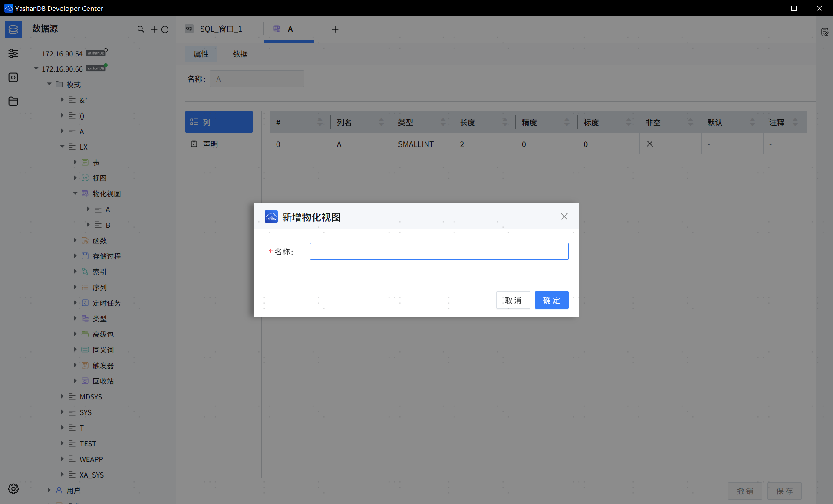The width and height of the screenshot is (833, 504).
Task: Click the database data source sidebar icon
Action: (13, 29)
